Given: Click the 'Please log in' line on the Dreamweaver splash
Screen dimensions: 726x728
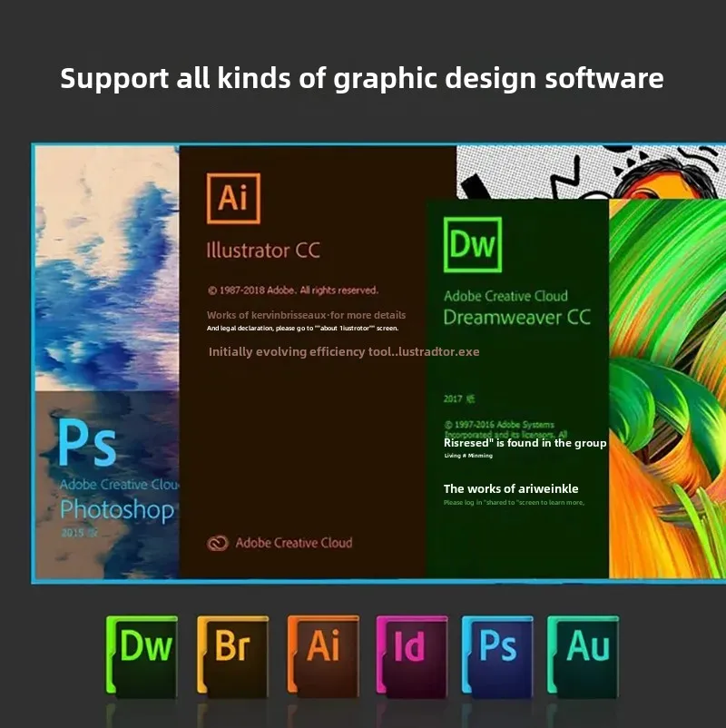Looking at the screenshot, I should 514,502.
